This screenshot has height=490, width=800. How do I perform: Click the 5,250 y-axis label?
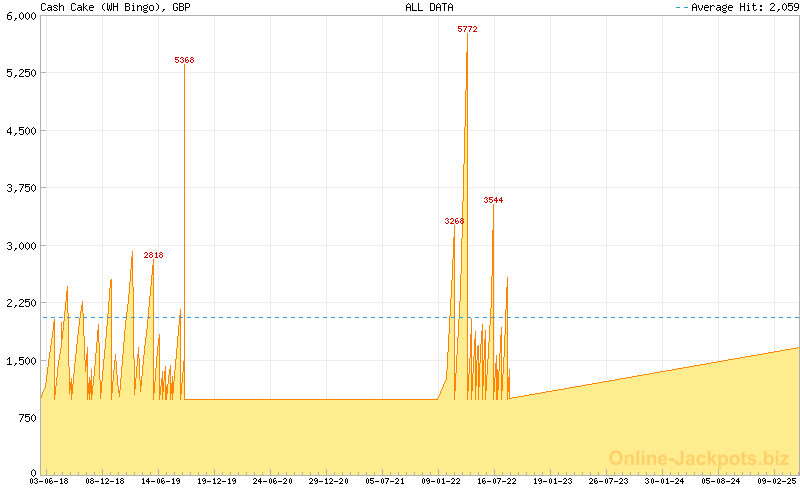tap(20, 74)
